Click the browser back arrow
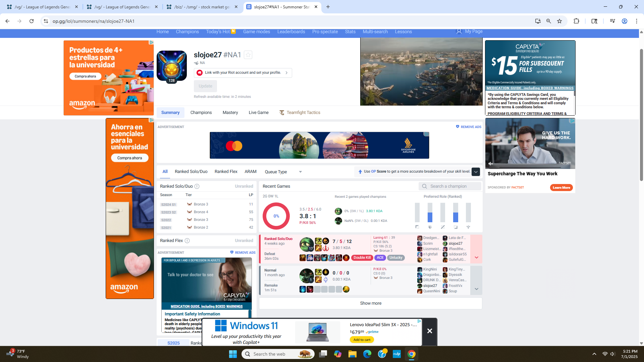644x362 pixels. (7, 21)
